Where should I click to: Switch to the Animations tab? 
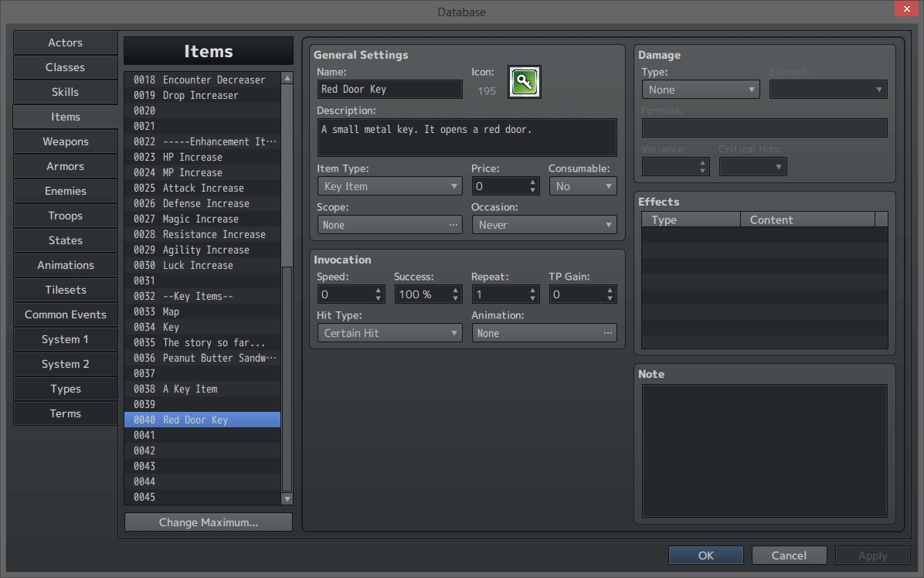tap(66, 265)
